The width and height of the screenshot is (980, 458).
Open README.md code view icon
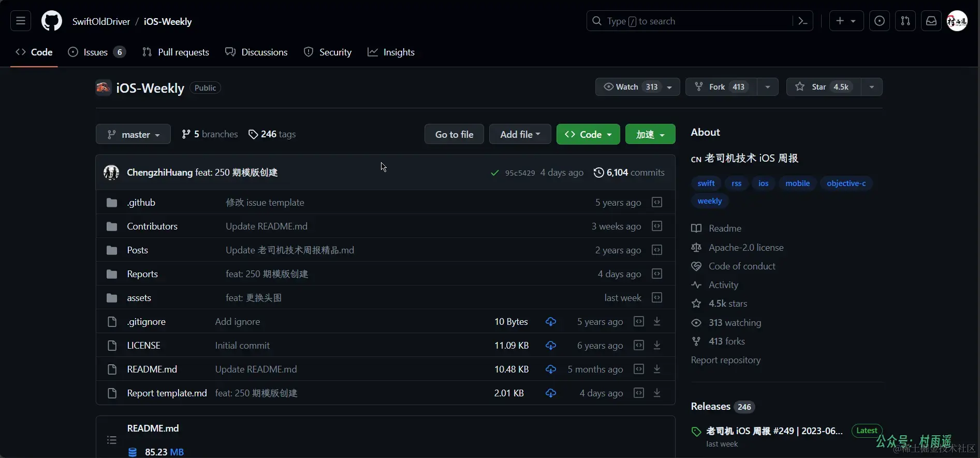pos(639,369)
